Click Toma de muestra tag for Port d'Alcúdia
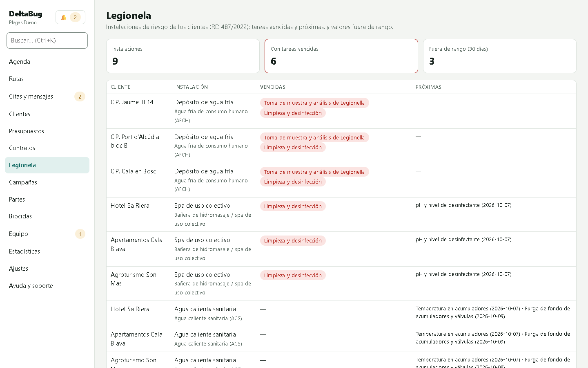The height and width of the screenshot is (368, 588). pyautogui.click(x=314, y=137)
